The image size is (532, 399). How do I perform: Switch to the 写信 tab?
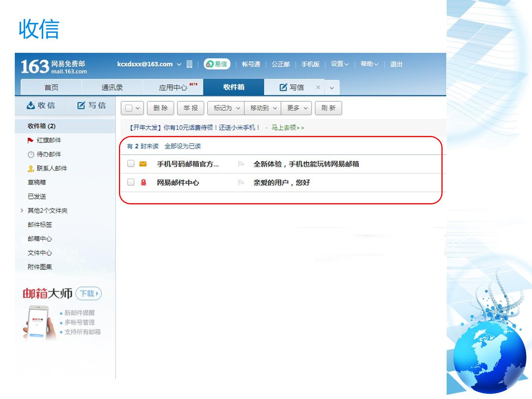292,88
